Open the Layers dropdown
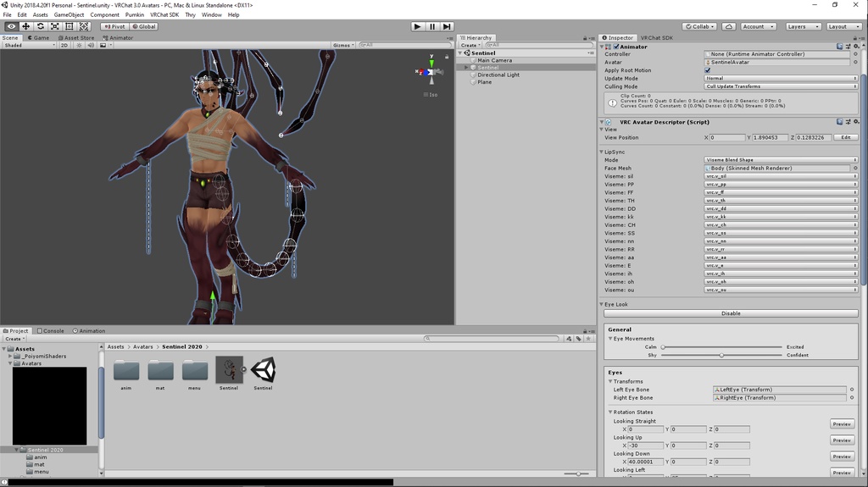Image resolution: width=868 pixels, height=487 pixels. (803, 26)
